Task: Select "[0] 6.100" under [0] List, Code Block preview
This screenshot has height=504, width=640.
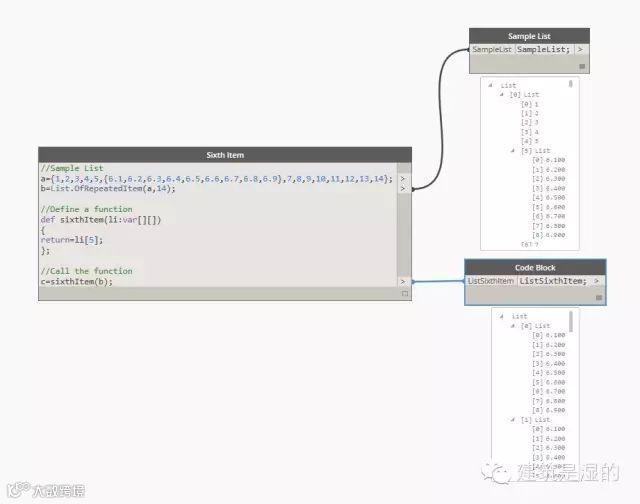Action: [x=549, y=335]
